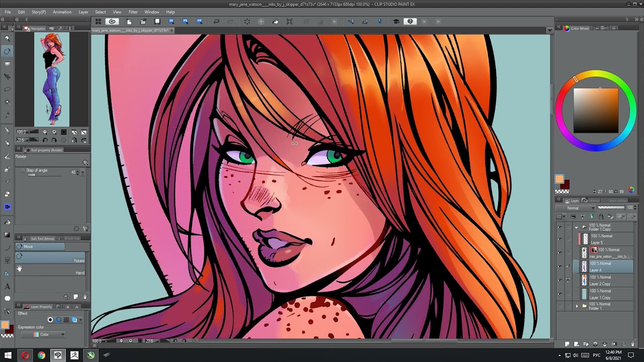
Task: Hide the Layer 4 layer
Action: coord(560,266)
